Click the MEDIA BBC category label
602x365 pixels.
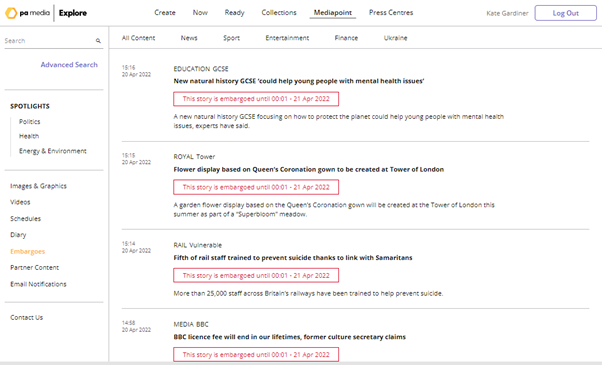click(191, 324)
